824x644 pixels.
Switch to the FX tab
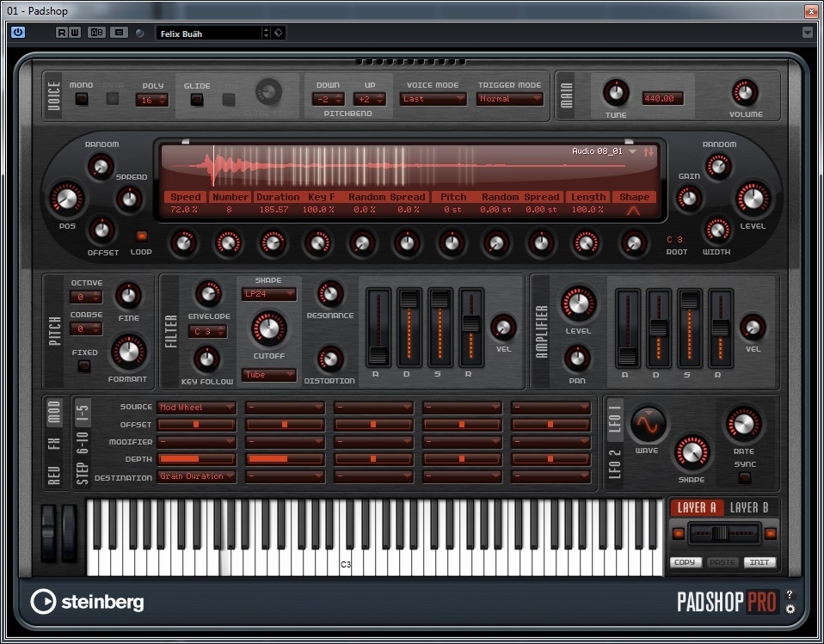(x=55, y=444)
